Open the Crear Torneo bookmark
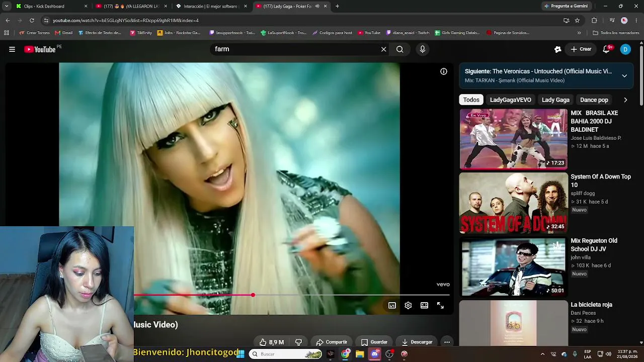 coord(34,33)
